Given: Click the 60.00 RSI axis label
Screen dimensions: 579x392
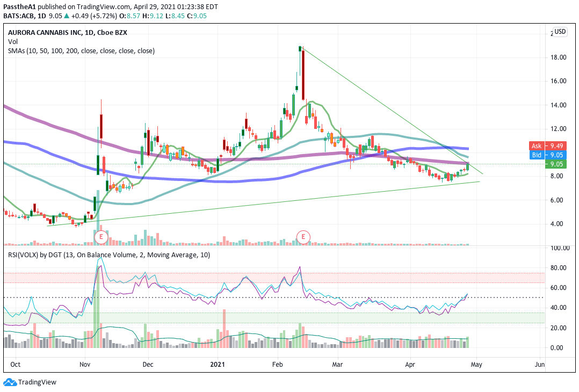Looking at the screenshot, I should pos(559,287).
